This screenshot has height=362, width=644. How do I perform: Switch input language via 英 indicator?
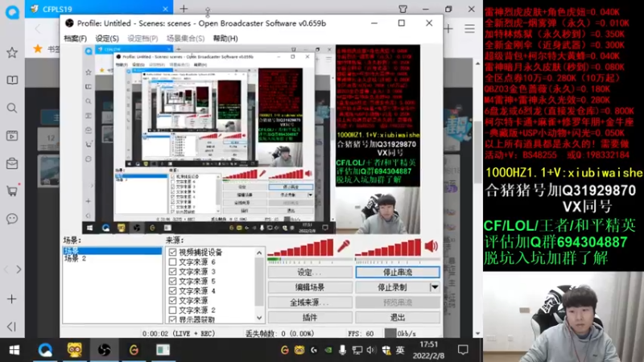click(400, 350)
